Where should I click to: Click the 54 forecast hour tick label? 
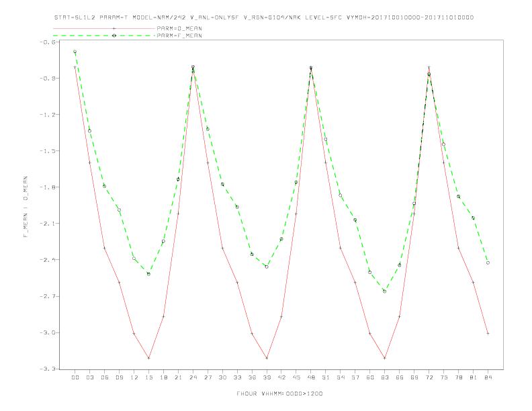pos(341,377)
